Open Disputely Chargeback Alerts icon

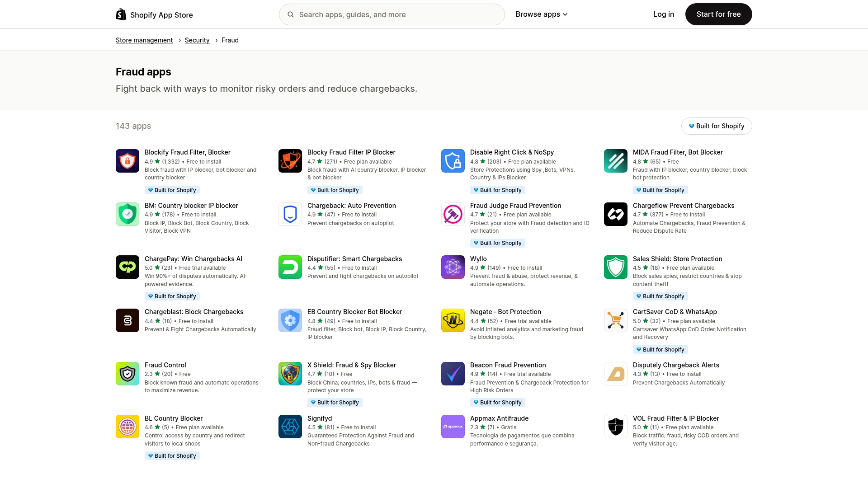616,374
